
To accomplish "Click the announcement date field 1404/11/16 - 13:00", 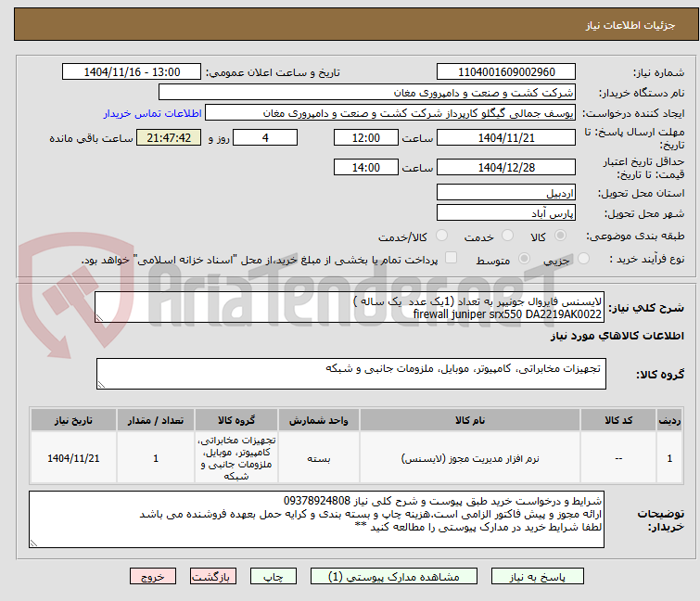I will (132, 71).
